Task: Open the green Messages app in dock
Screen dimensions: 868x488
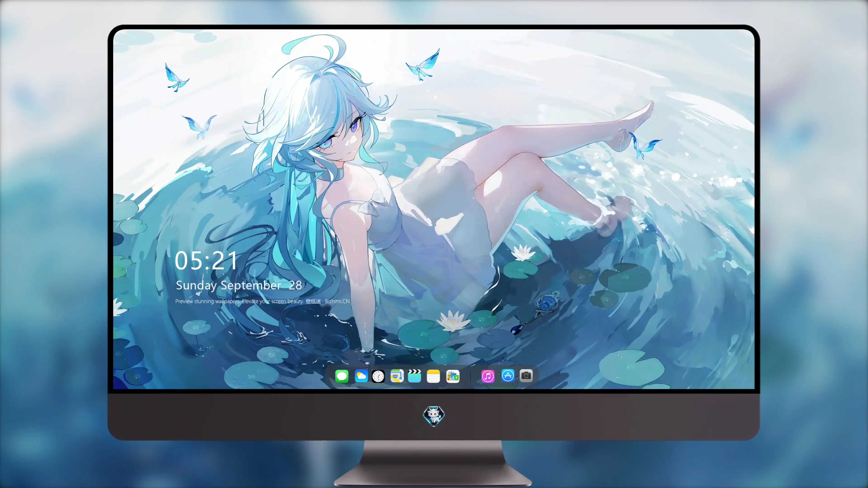Action: tap(342, 376)
